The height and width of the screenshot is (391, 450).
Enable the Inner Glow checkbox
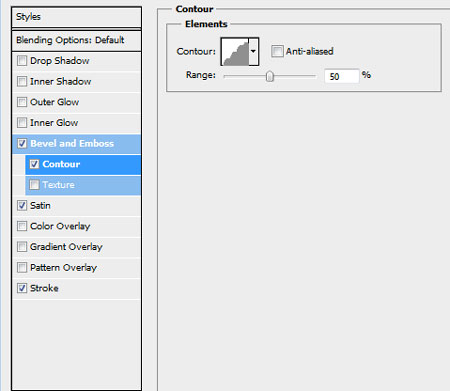[x=22, y=123]
